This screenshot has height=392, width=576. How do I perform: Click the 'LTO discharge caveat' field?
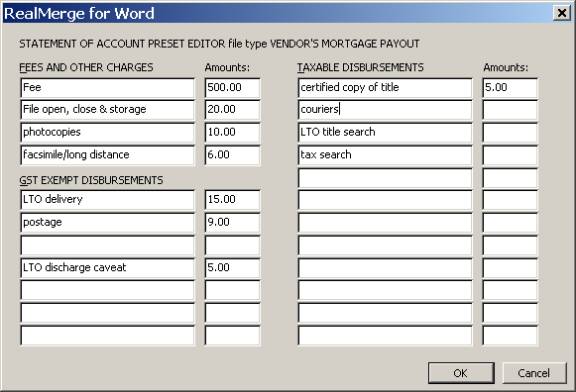coord(107,268)
